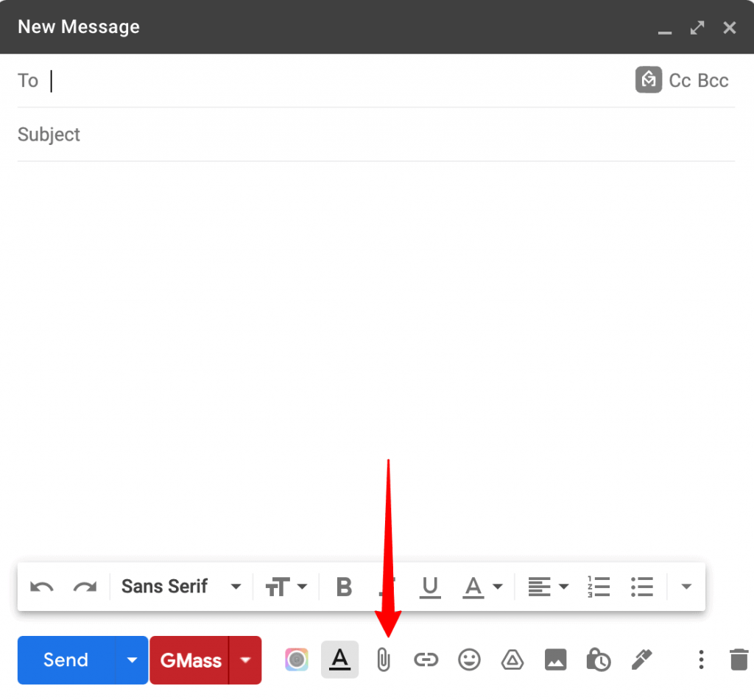The height and width of the screenshot is (700, 754).
Task: Expand the Send options arrow
Action: point(133,660)
